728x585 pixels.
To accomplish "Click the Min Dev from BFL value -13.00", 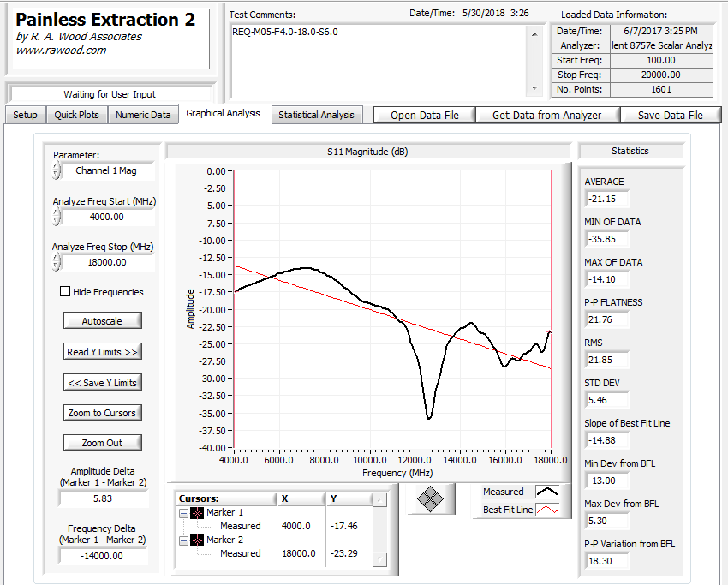I will coord(607,481).
